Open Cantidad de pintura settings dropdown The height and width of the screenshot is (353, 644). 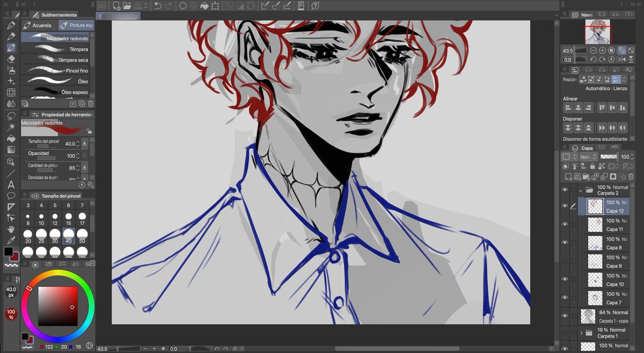coord(84,168)
